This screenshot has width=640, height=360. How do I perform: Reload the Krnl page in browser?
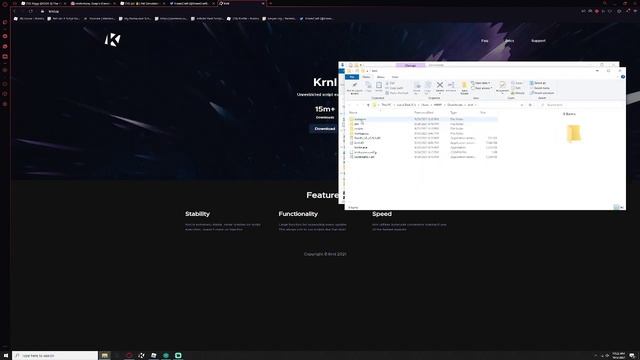(x=31, y=11)
